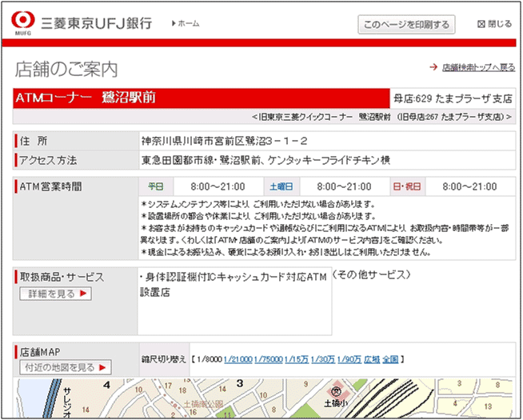Click the red arrow beside 店舗検索トップへ戻る
523x420 pixels.
pyautogui.click(x=433, y=68)
